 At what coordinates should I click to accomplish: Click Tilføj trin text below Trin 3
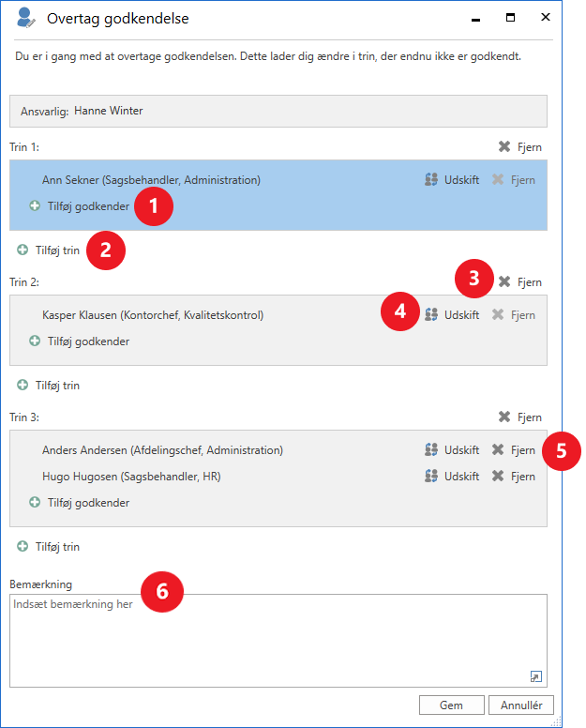tap(57, 547)
